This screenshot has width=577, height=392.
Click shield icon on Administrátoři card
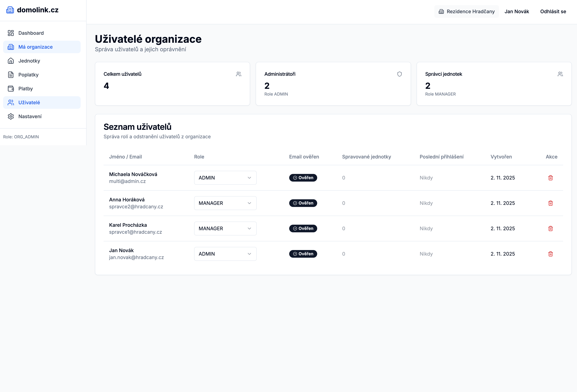[x=399, y=74]
